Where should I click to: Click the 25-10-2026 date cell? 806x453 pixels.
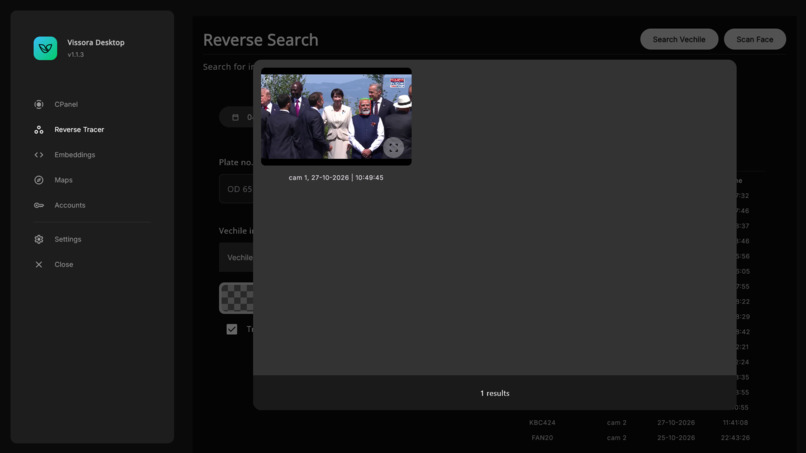click(x=676, y=438)
